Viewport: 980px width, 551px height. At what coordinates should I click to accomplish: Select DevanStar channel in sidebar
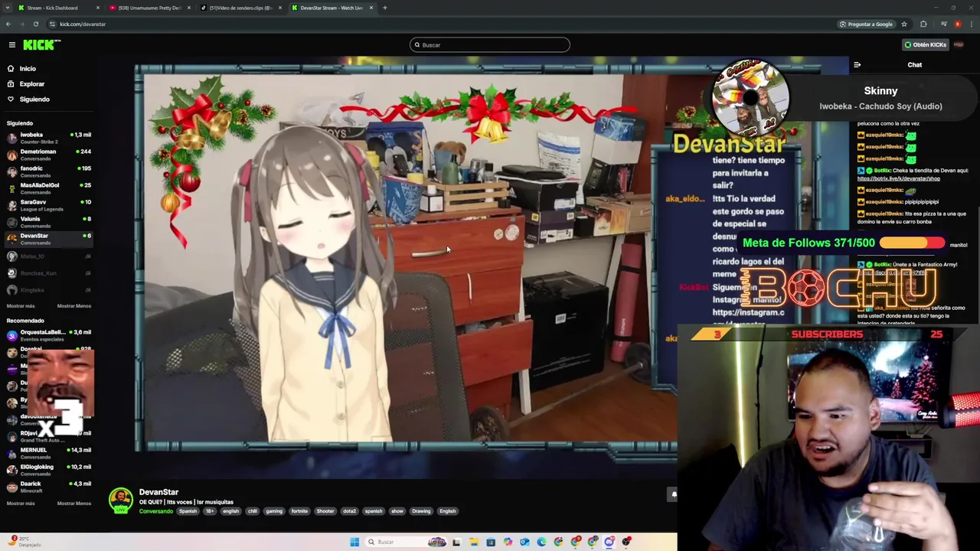[48, 239]
